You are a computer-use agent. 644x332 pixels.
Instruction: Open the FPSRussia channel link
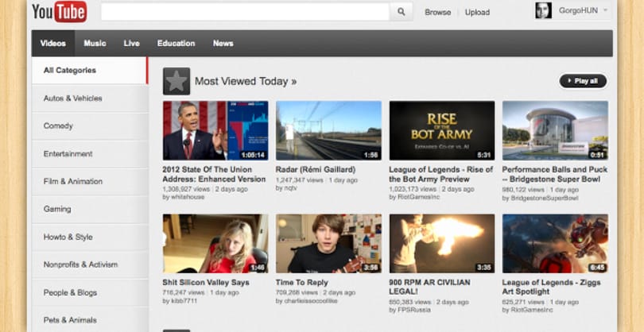point(414,310)
